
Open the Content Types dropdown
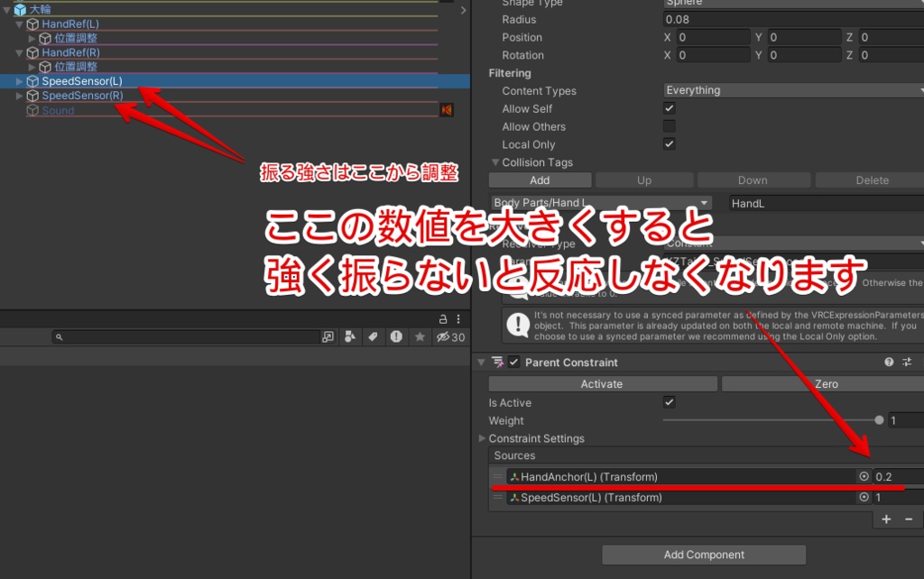point(793,90)
